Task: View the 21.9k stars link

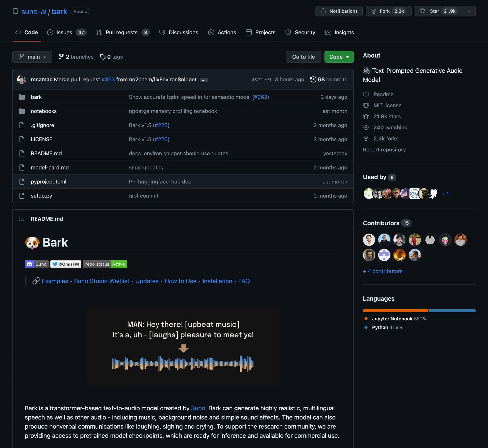Action: pyautogui.click(x=382, y=117)
